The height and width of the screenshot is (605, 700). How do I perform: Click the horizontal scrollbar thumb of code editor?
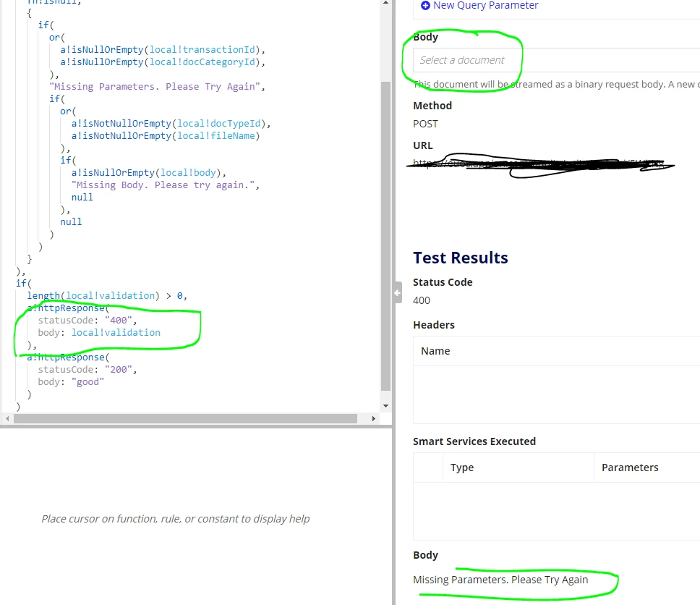pos(185,419)
